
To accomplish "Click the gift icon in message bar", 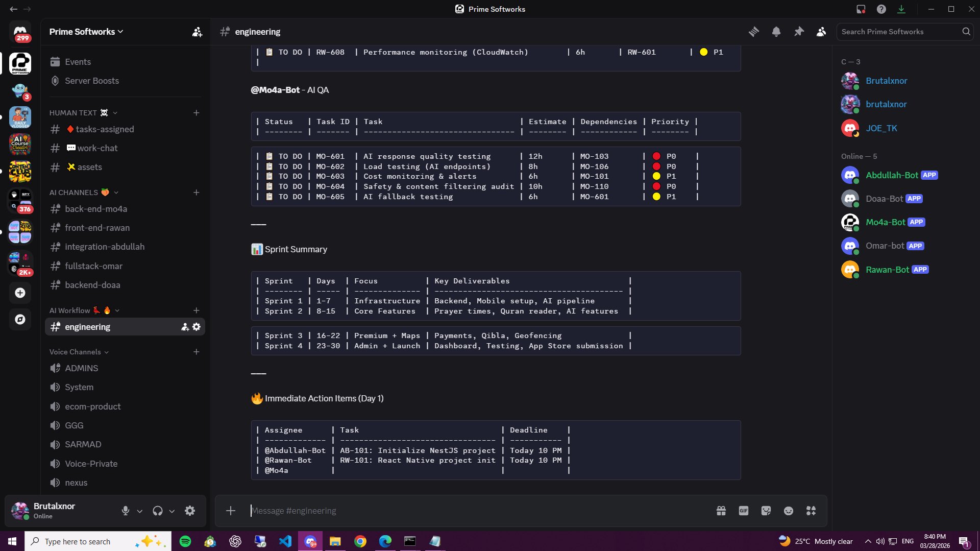I will tap(721, 511).
